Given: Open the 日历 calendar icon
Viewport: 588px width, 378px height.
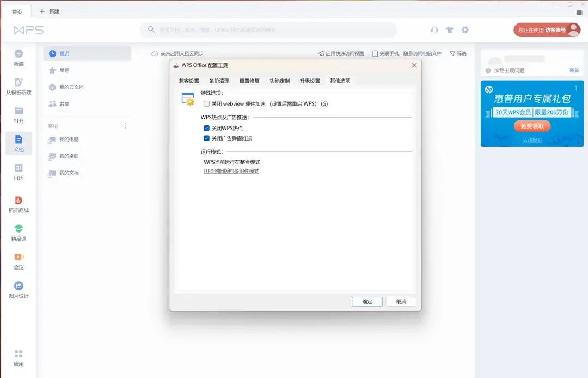Looking at the screenshot, I should click(x=19, y=168).
